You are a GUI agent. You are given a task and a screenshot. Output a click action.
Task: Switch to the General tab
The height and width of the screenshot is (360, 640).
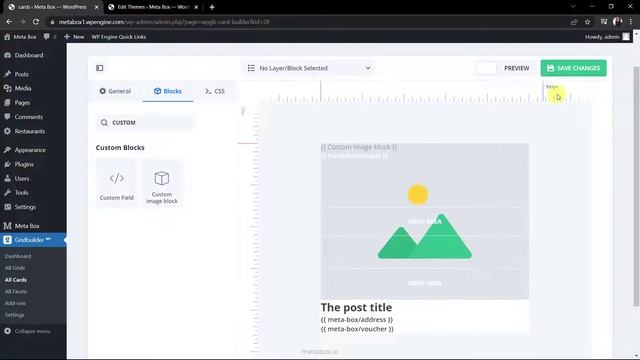click(x=115, y=91)
